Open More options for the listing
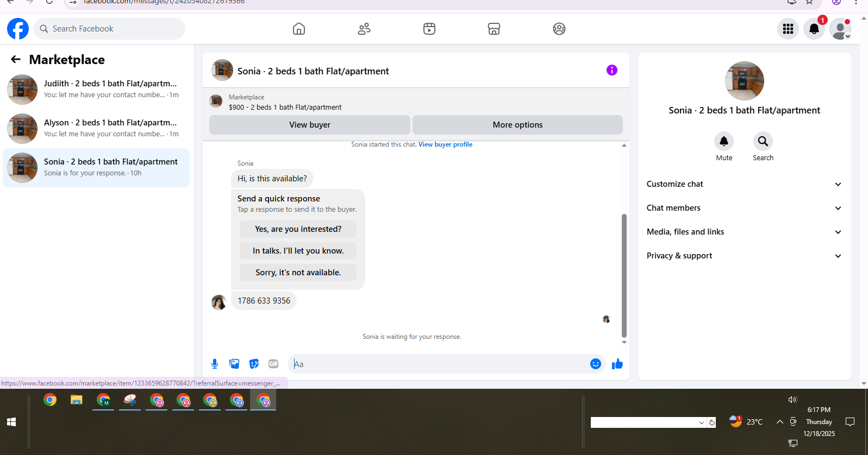 pyautogui.click(x=517, y=125)
